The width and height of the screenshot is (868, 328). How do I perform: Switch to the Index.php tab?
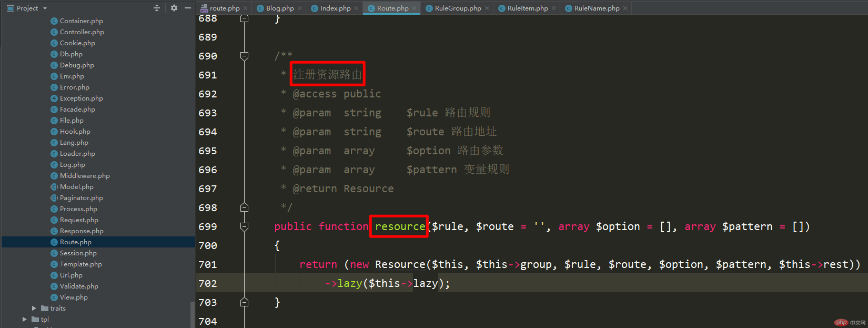(x=335, y=8)
